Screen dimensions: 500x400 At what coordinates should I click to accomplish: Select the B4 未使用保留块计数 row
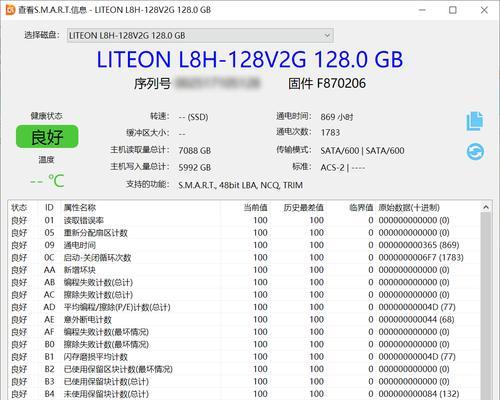click(x=244, y=394)
